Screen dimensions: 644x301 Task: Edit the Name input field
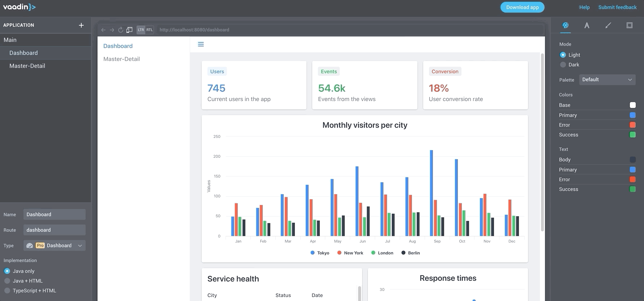click(55, 214)
